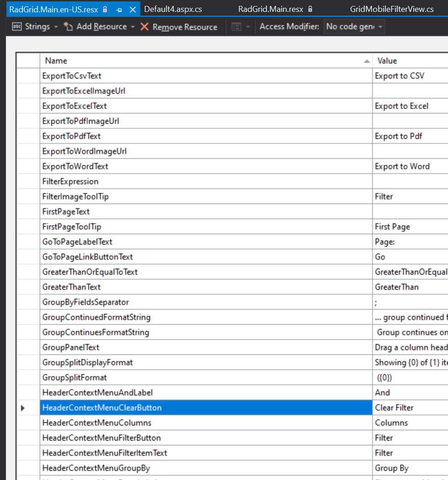Select the ExportToPdfImageUrl name cell
Viewport: 448px width, 480px height.
click(x=206, y=121)
